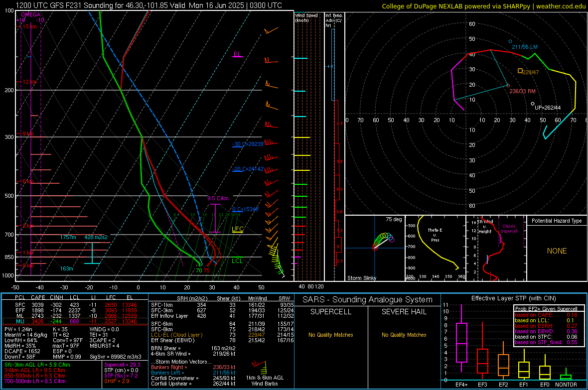588x390 pixels.
Task: Click the SigSvr = 89982 m3/s3 value
Action: tap(116, 357)
